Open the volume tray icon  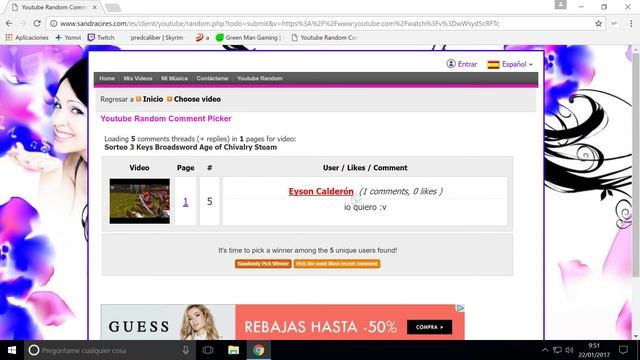click(569, 350)
